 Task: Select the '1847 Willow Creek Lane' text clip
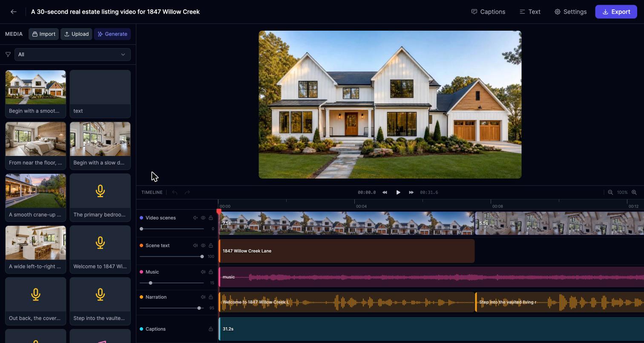point(347,251)
